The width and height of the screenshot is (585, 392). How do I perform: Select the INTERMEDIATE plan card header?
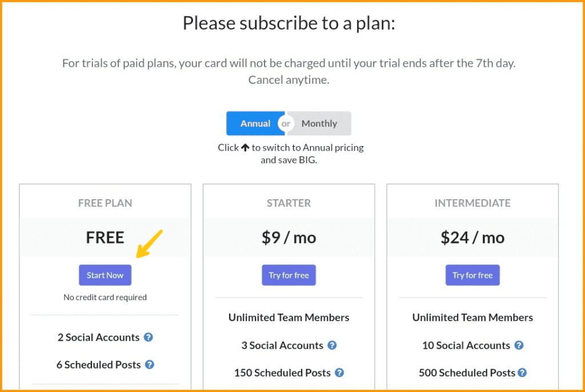pos(472,203)
